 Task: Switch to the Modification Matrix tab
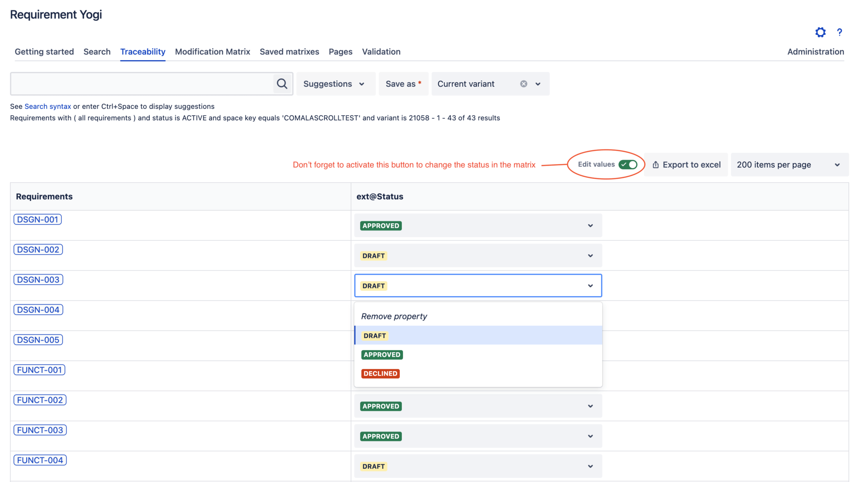pyautogui.click(x=212, y=52)
